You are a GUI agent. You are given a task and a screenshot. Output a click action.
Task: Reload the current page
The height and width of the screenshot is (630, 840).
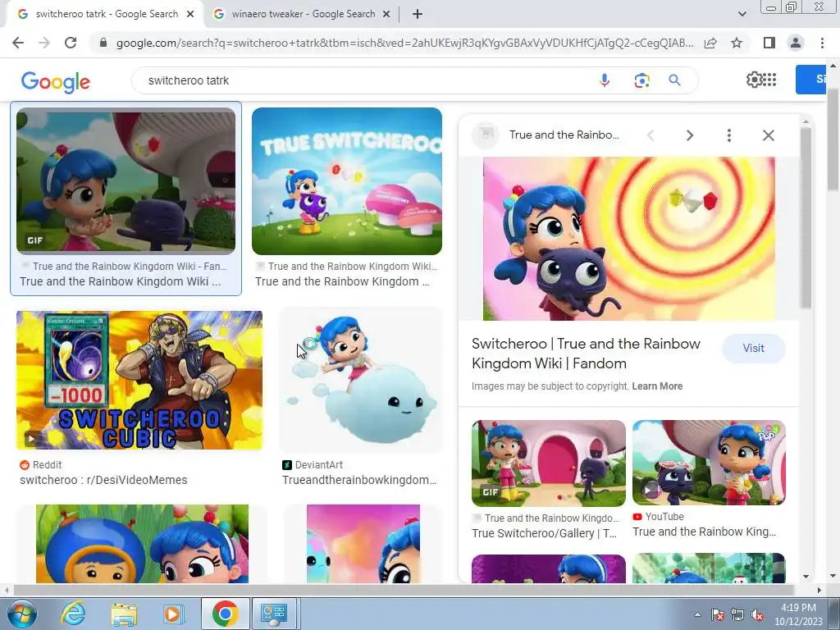71,43
